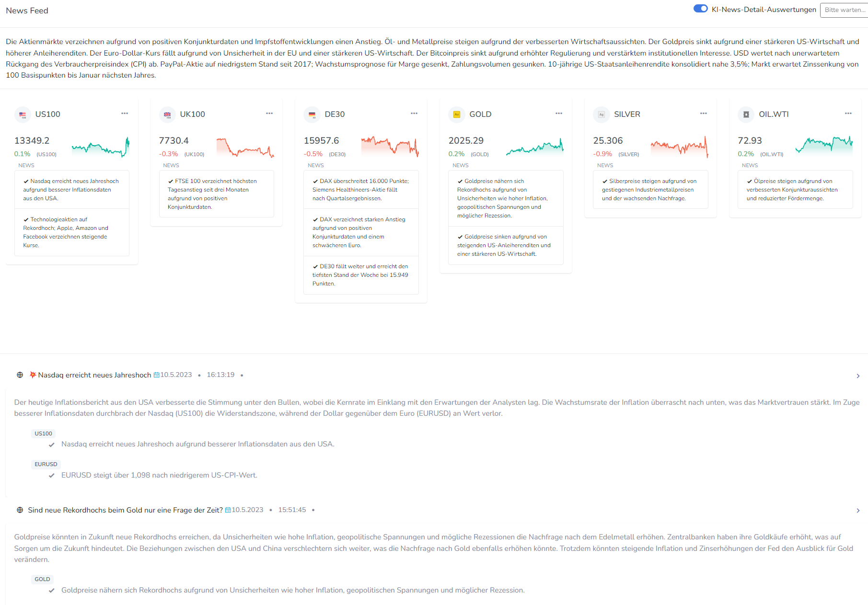
Task: Click the UK100 flag icon
Action: click(x=167, y=114)
